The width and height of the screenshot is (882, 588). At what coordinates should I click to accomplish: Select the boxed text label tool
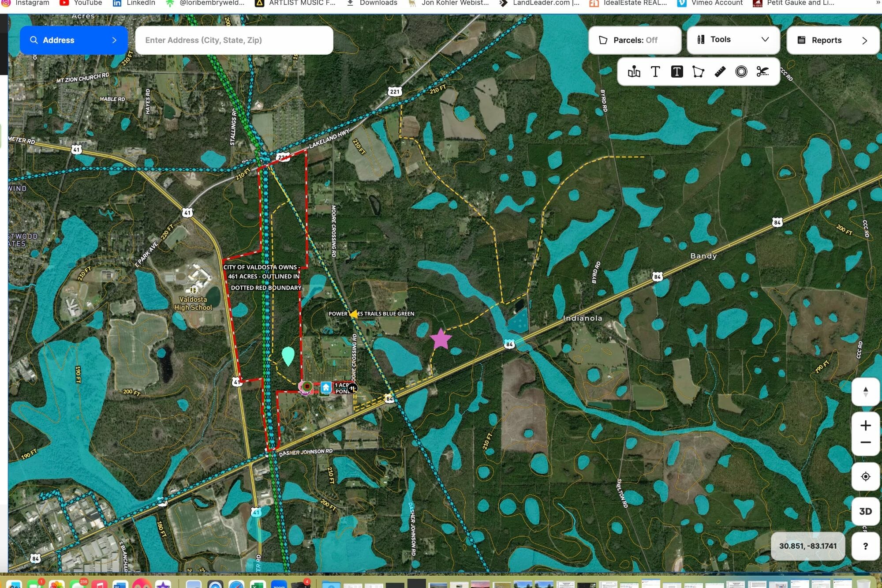[676, 71]
